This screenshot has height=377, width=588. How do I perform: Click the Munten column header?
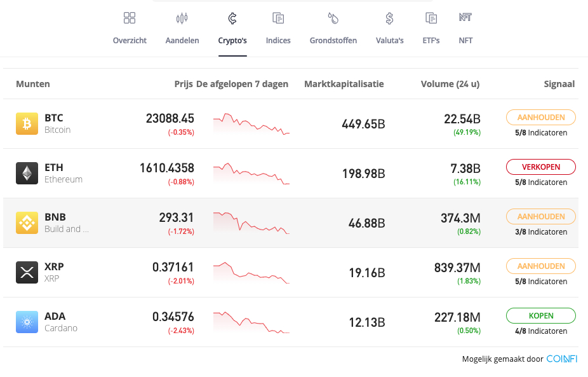33,84
